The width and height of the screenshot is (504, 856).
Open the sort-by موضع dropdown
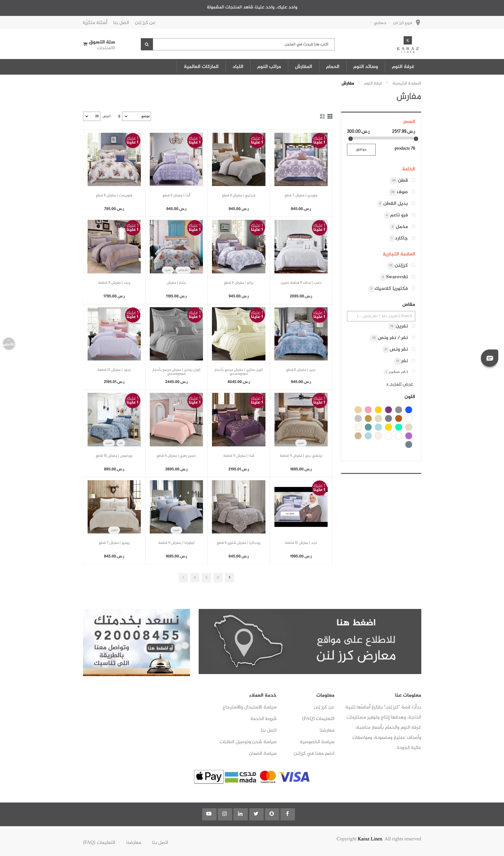(x=136, y=116)
